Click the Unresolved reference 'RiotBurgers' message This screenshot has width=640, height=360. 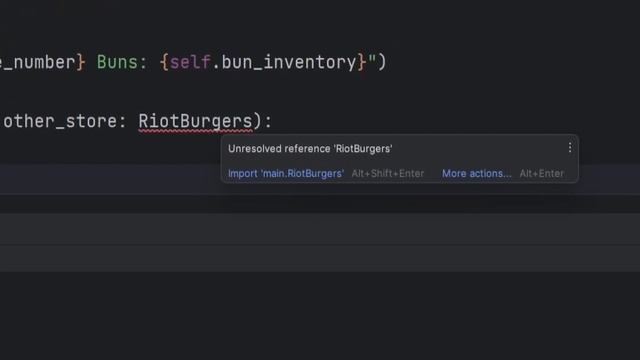coord(310,149)
